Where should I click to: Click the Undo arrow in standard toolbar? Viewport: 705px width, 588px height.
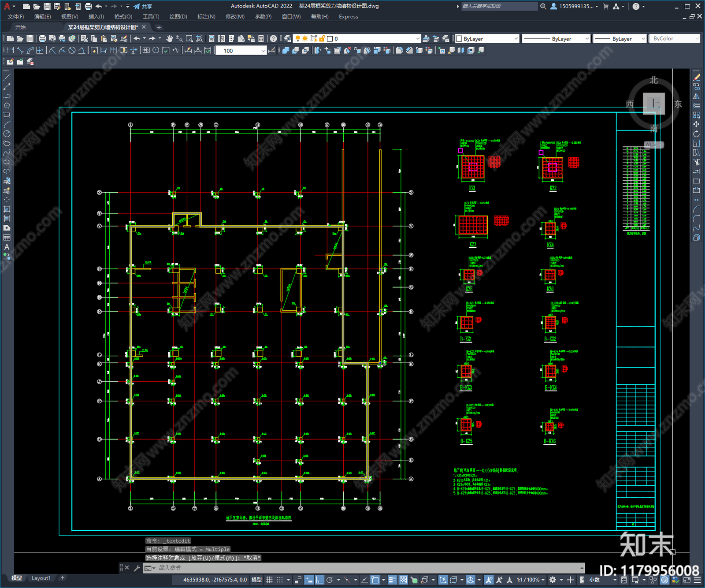click(137, 39)
